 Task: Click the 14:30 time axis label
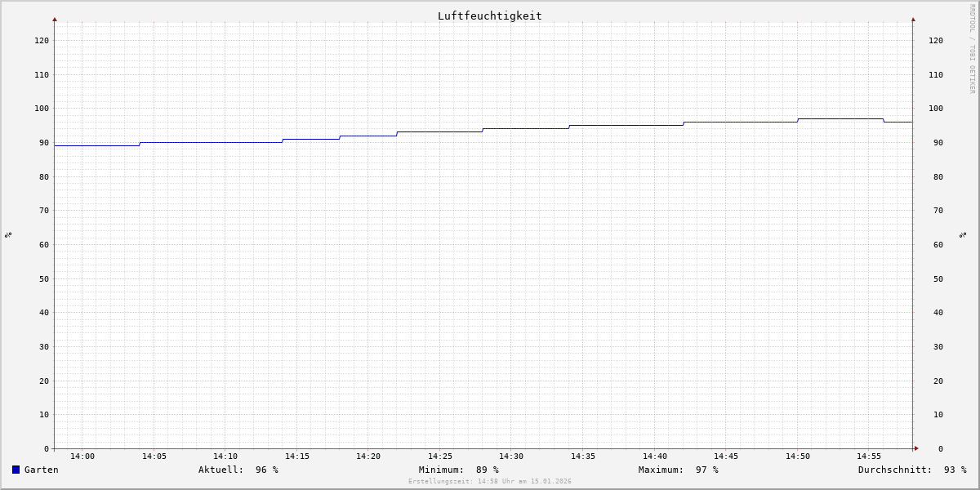[x=511, y=457]
